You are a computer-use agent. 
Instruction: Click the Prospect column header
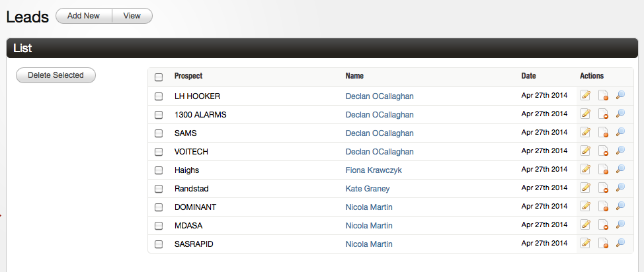click(x=188, y=76)
